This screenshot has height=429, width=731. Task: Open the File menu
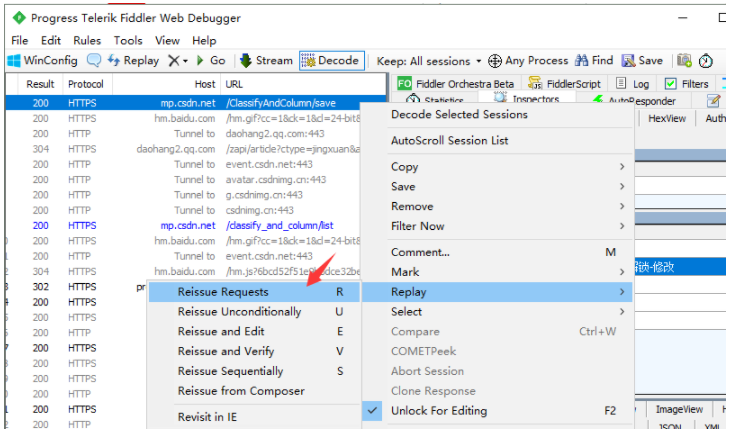[20, 41]
